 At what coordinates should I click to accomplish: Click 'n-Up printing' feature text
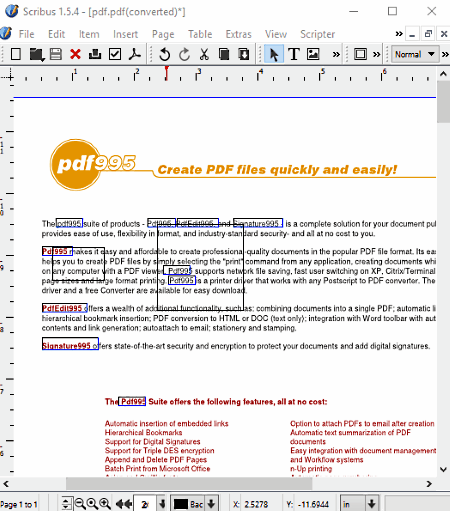(x=311, y=468)
